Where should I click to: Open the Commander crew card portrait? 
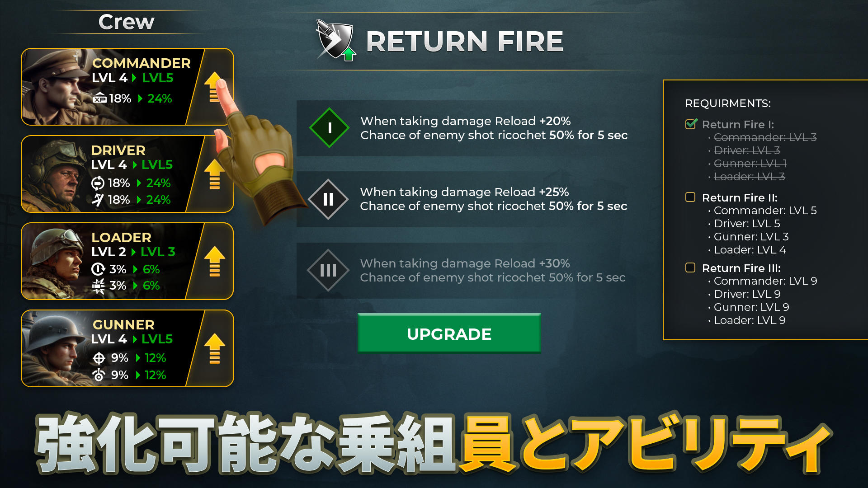(x=55, y=87)
